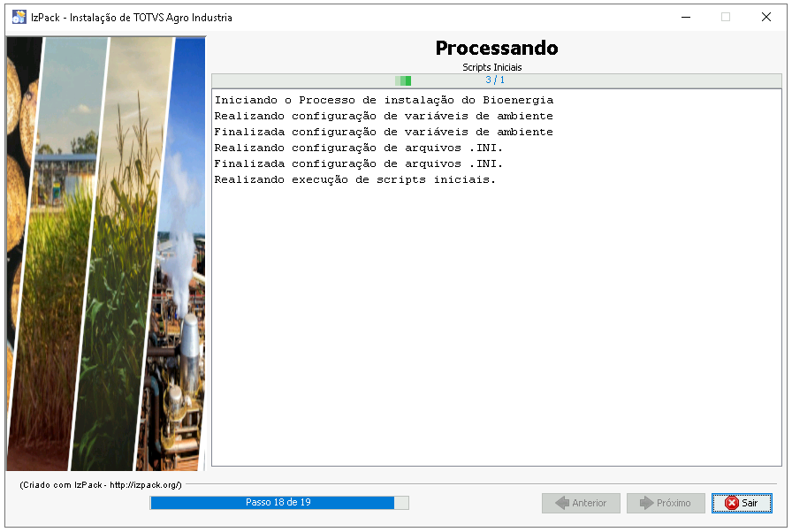This screenshot has width=792, height=532.
Task: Click log line 'Finalizada configuração de arquivos .INI.'
Action: tap(359, 163)
